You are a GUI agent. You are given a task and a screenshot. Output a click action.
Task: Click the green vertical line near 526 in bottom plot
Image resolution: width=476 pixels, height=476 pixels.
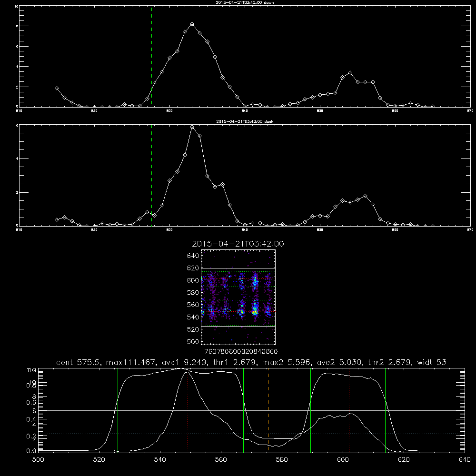tap(118, 410)
